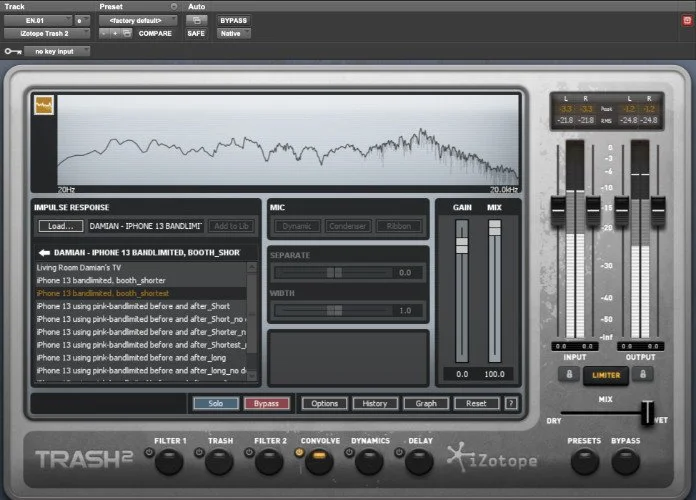Select the Ribbon mic type
This screenshot has height=500, width=696.
click(x=399, y=226)
